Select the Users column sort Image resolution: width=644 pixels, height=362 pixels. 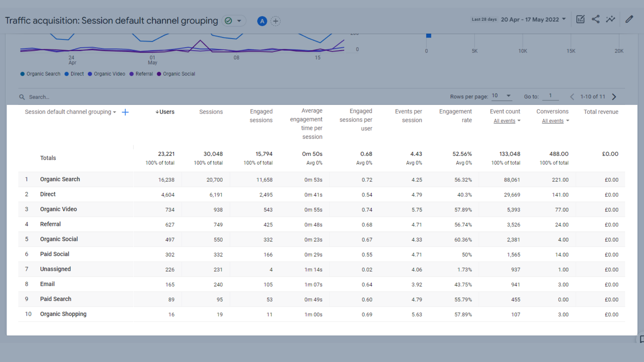click(166, 111)
